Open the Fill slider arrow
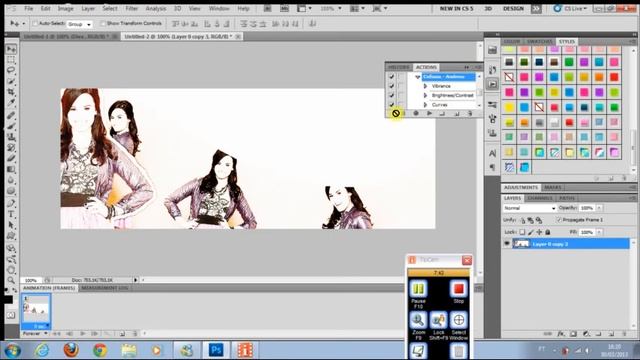Image resolution: width=640 pixels, height=360 pixels. 599,232
